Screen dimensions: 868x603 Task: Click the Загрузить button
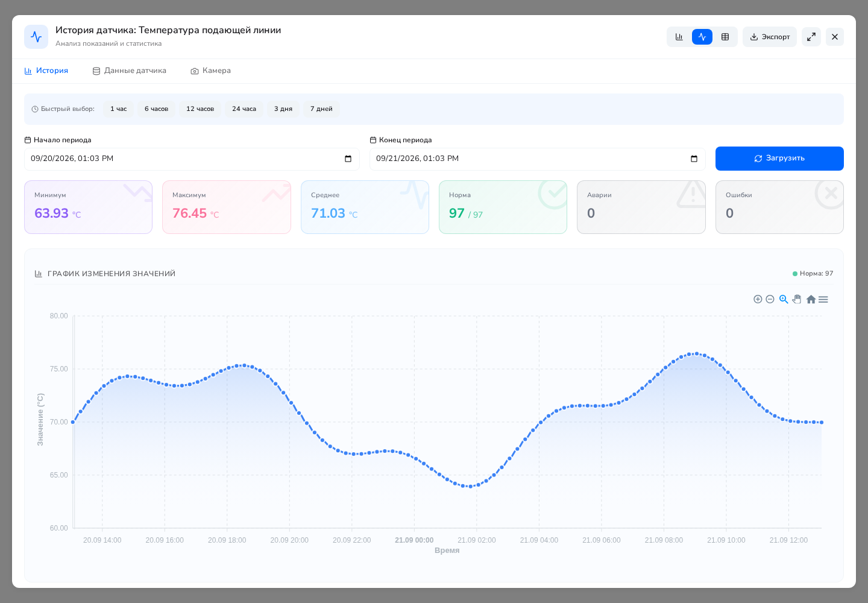pyautogui.click(x=779, y=159)
